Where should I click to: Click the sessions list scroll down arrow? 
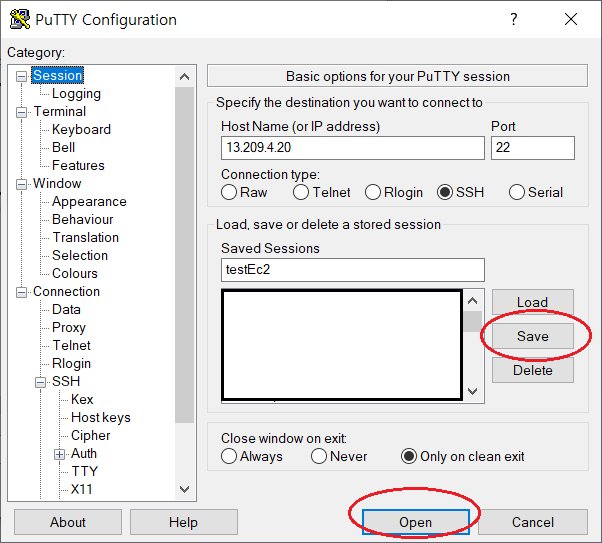pyautogui.click(x=473, y=391)
